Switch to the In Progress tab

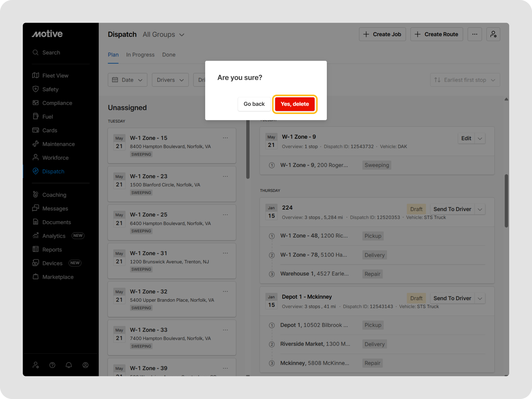(140, 55)
